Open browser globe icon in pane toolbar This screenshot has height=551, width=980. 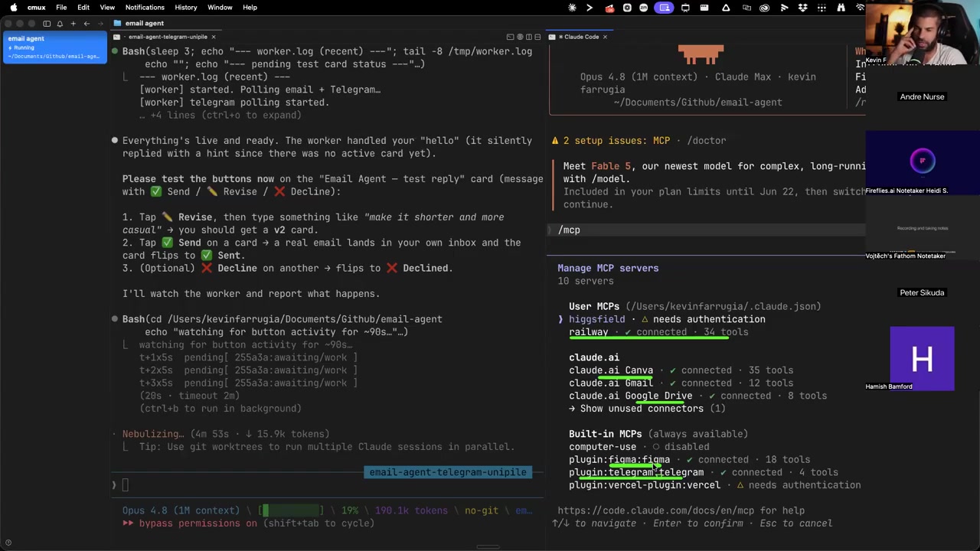[520, 37]
